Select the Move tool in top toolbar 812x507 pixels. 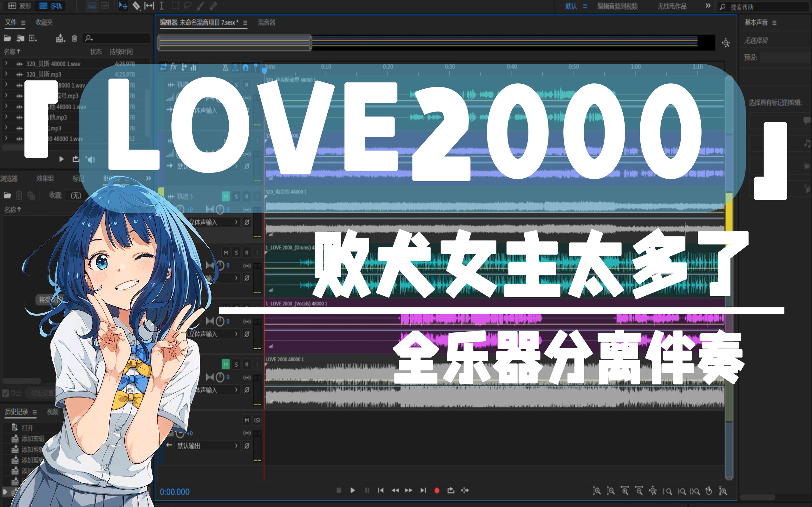pos(123,6)
